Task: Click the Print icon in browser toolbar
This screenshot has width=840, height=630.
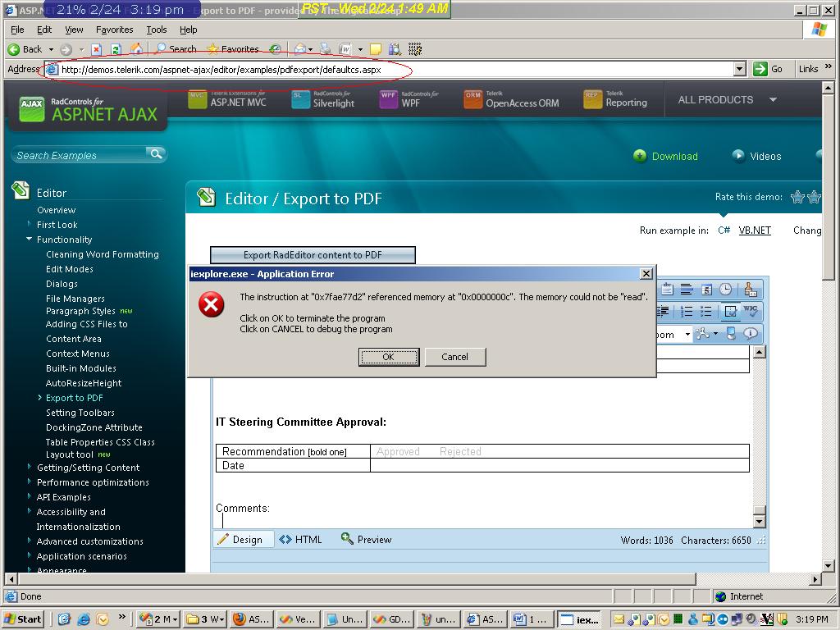Action: (325, 49)
